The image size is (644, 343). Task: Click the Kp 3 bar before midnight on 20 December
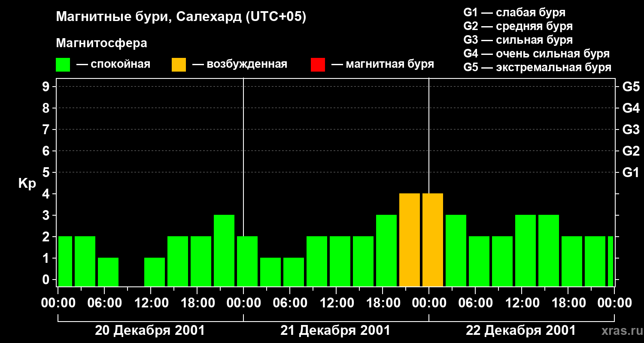(224, 251)
